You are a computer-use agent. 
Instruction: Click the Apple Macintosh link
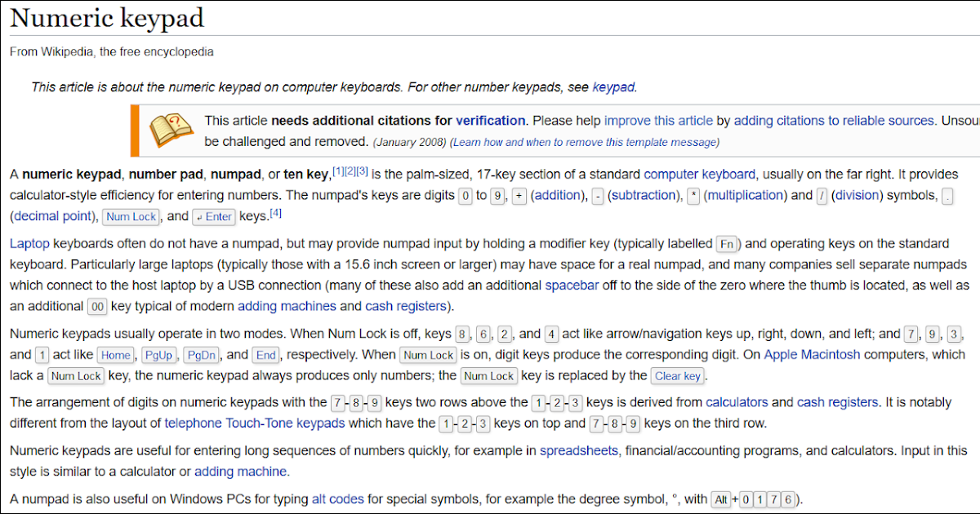click(x=812, y=354)
